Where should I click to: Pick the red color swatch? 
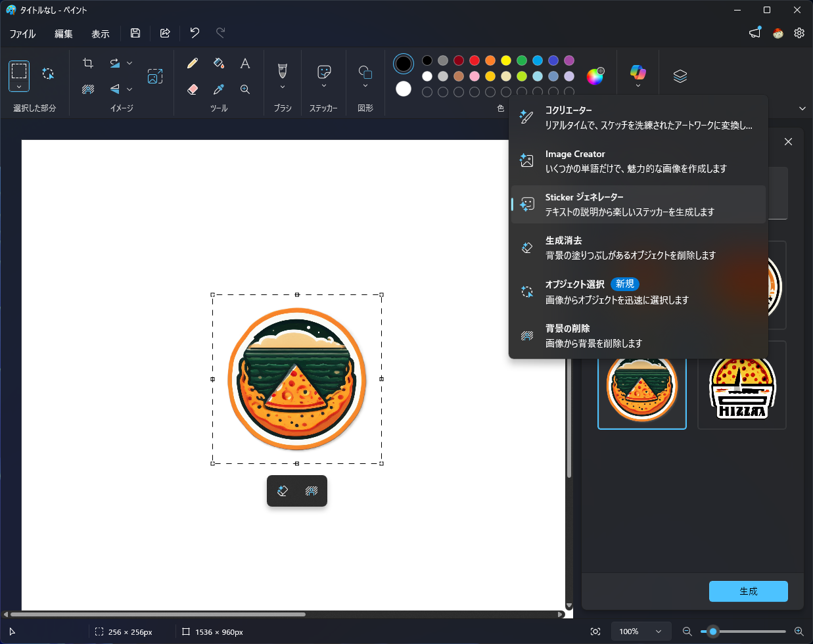475,60
